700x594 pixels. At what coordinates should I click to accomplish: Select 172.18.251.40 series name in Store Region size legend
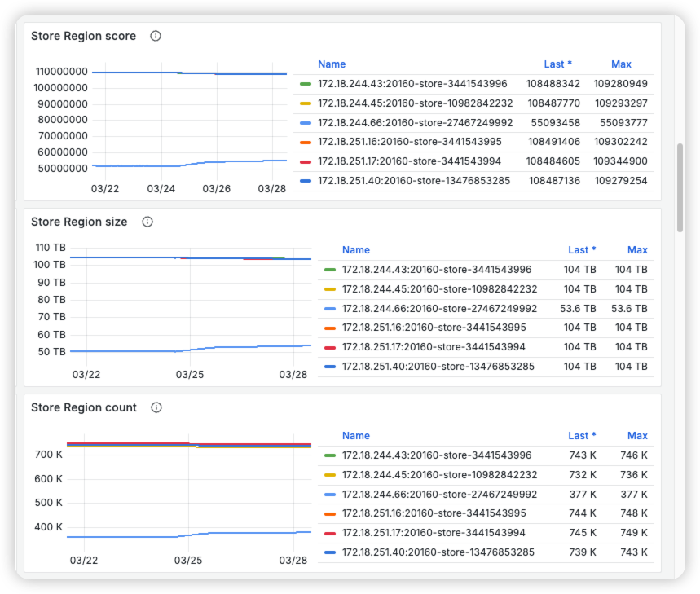438,367
